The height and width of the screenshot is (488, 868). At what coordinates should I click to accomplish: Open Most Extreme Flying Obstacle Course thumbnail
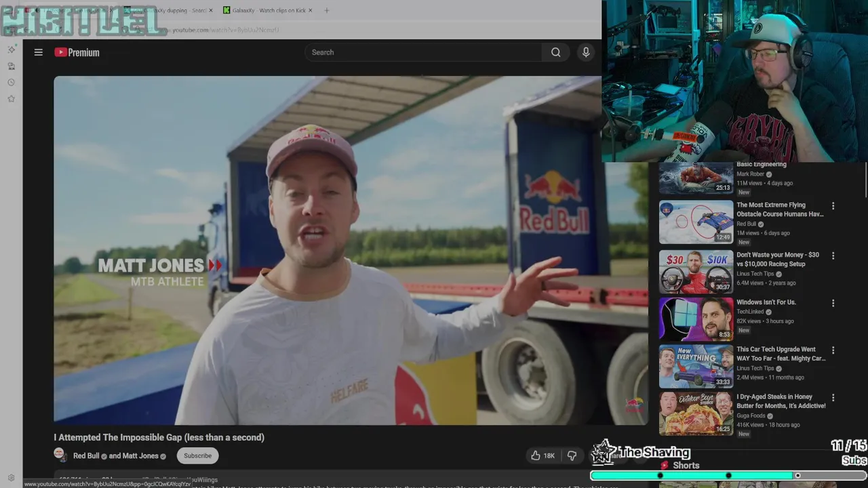[x=696, y=222]
